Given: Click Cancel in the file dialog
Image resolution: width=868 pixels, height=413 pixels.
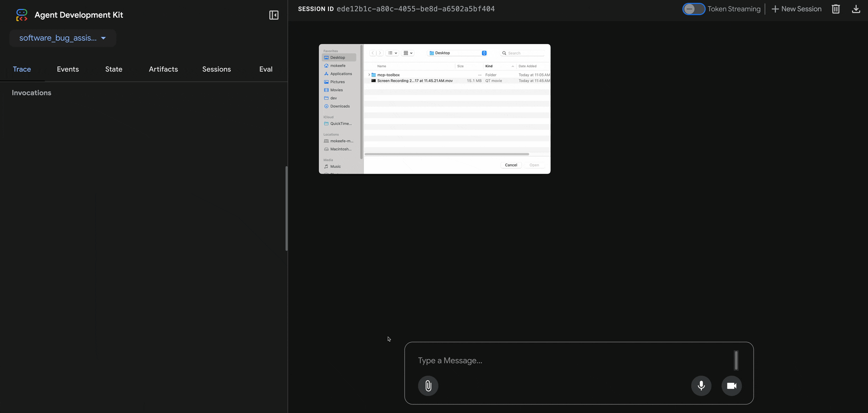Looking at the screenshot, I should pos(511,165).
